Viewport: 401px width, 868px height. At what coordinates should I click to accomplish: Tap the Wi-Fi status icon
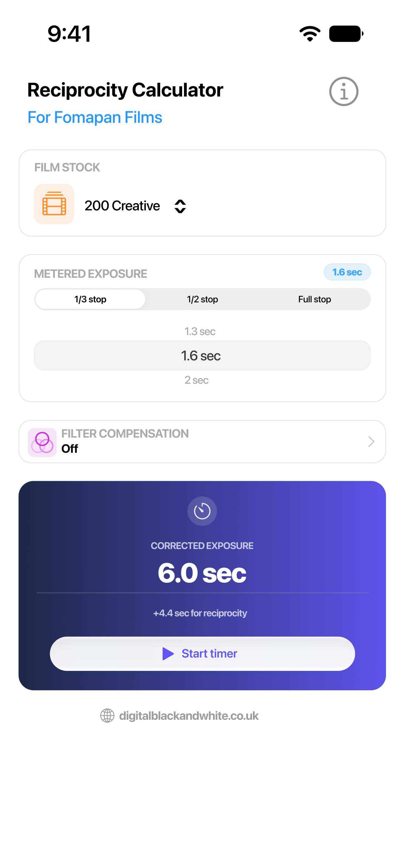click(x=310, y=34)
